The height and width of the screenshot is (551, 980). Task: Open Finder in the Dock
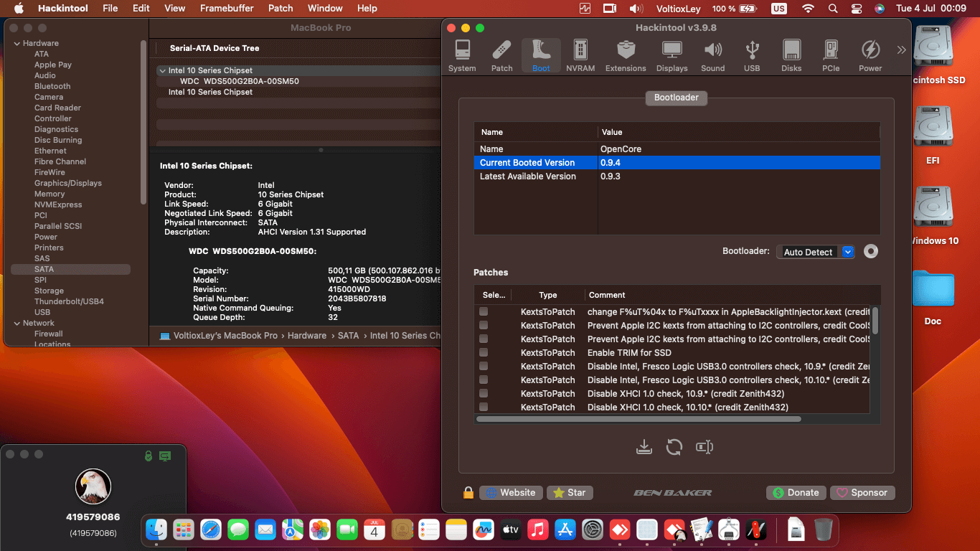pos(156,530)
